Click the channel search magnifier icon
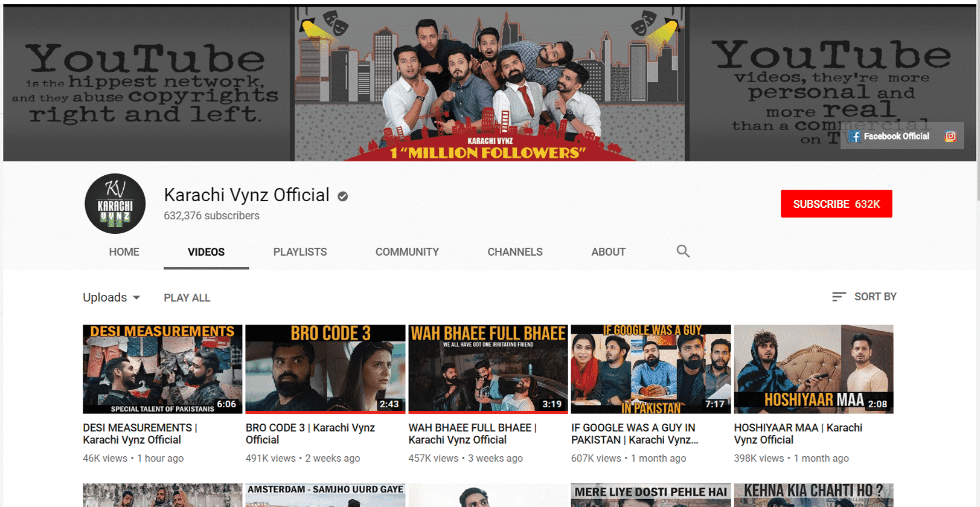This screenshot has height=507, width=980. tap(683, 251)
